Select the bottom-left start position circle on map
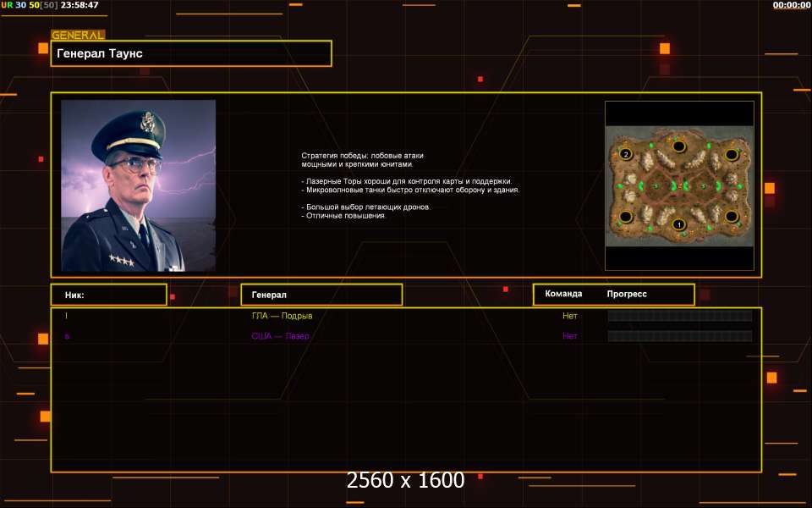The image size is (812, 508). pos(626,217)
